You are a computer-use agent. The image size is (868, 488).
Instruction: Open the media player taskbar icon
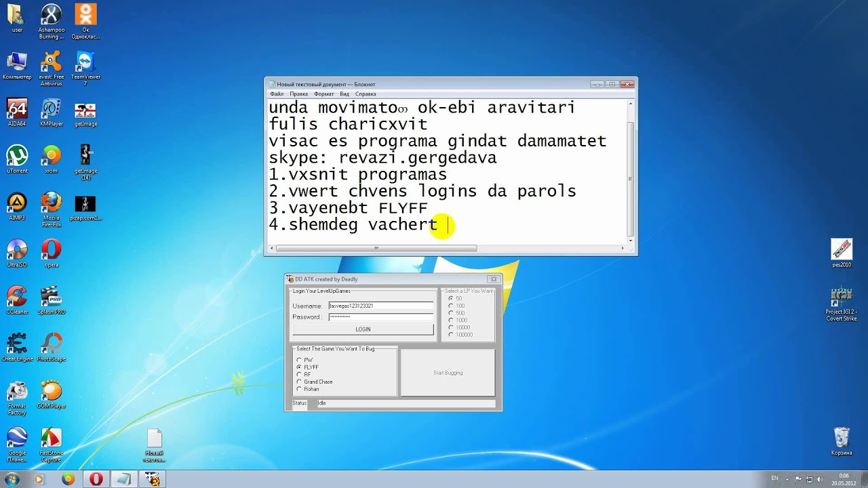coord(39,479)
